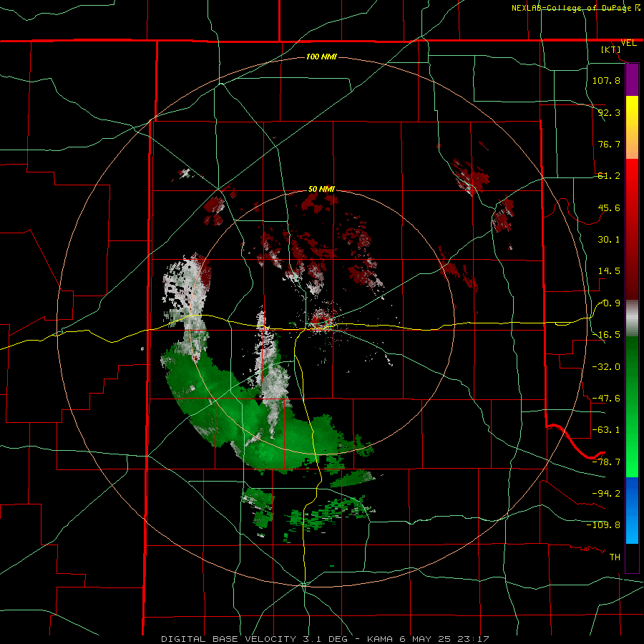Image resolution: width=644 pixels, height=644 pixels.
Task: Click the 92.3 scale value
Action: (x=609, y=112)
